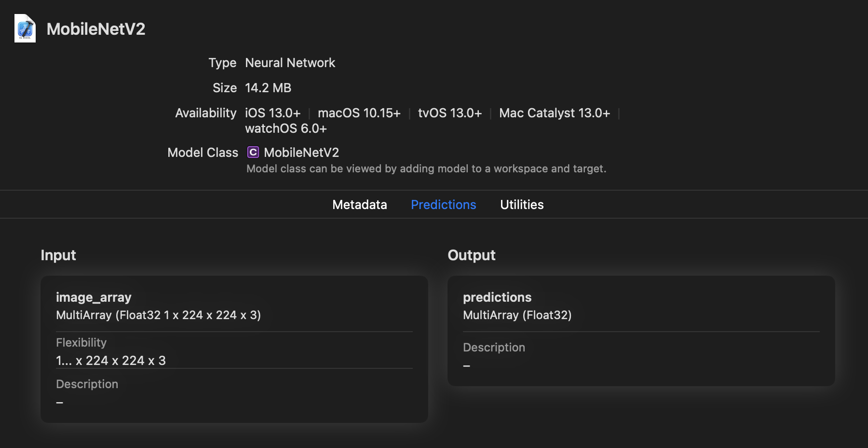
Task: Click the Model Class field label
Action: click(x=203, y=153)
